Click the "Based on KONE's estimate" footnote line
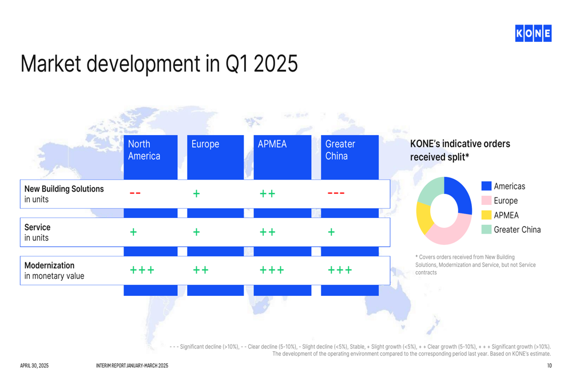The image size is (572, 392). [x=411, y=354]
